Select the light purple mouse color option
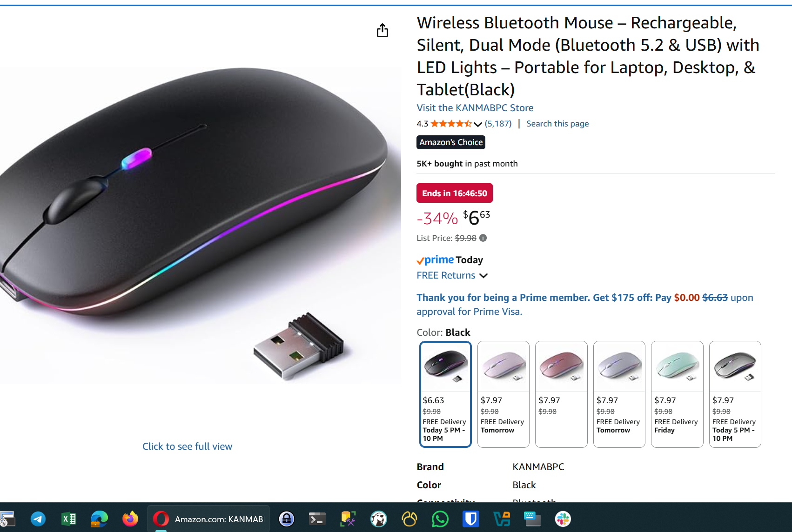Screen dimensions: 792x532 pos(503,394)
